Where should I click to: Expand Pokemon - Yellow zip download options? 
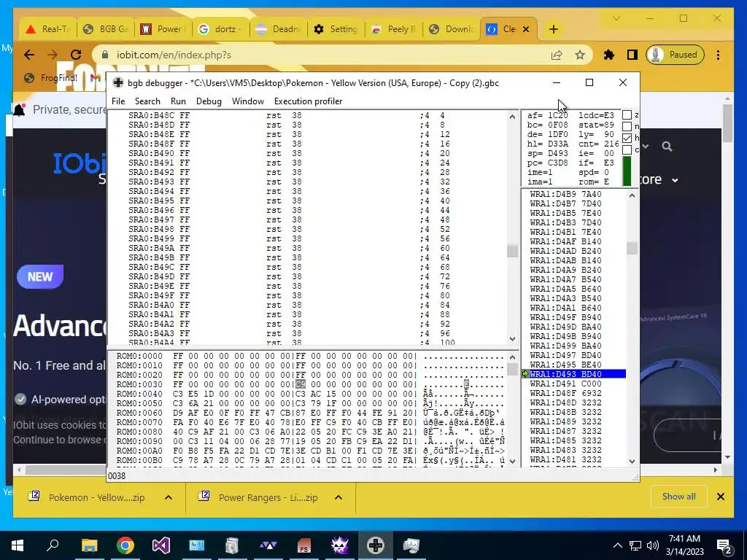coord(169,497)
